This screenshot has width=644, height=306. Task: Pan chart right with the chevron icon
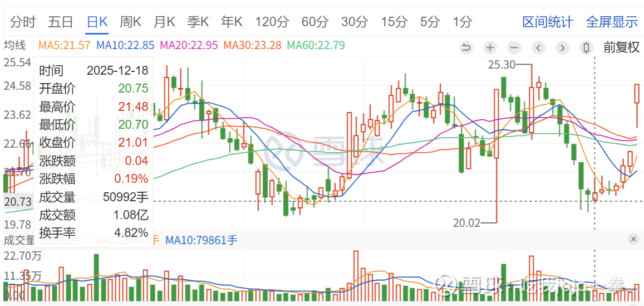tap(562, 48)
